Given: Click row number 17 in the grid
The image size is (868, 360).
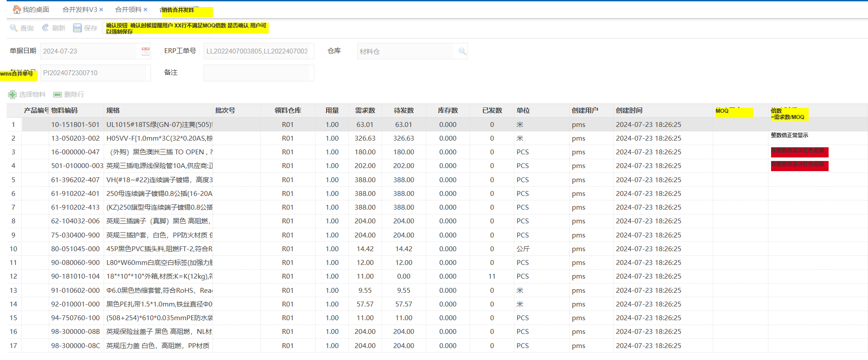Looking at the screenshot, I should pyautogui.click(x=14, y=346).
